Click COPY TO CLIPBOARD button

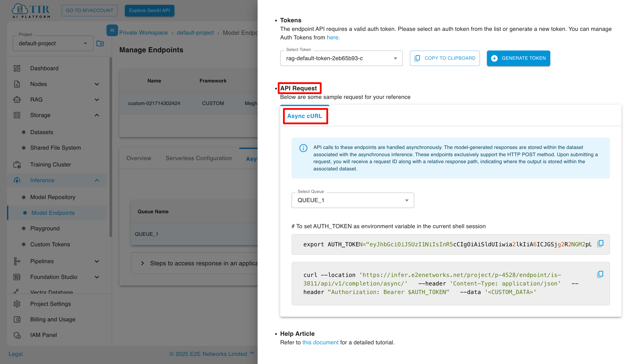[x=444, y=58]
